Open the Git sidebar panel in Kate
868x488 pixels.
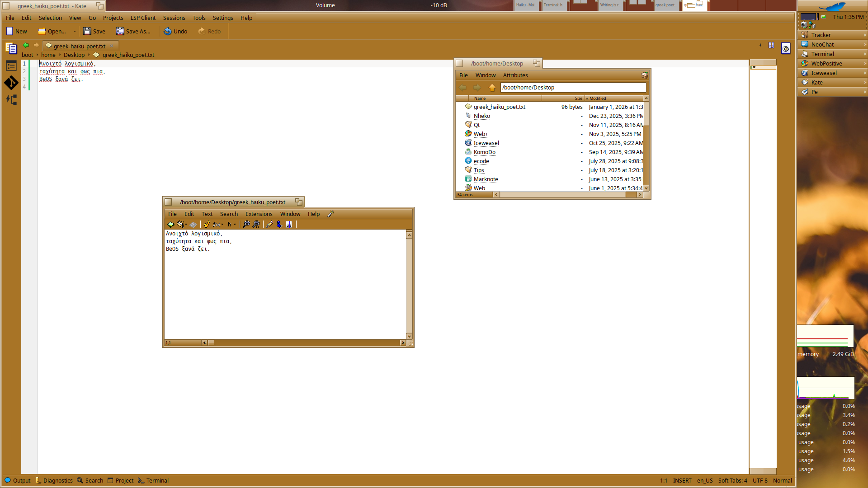coord(11,83)
